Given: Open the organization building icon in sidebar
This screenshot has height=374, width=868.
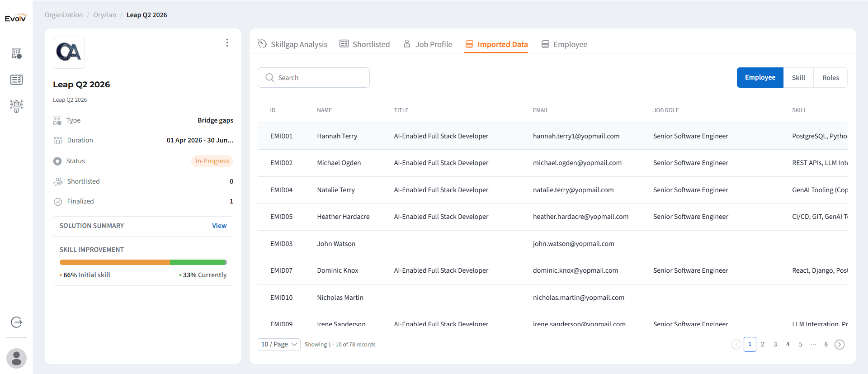Looking at the screenshot, I should coord(16,54).
